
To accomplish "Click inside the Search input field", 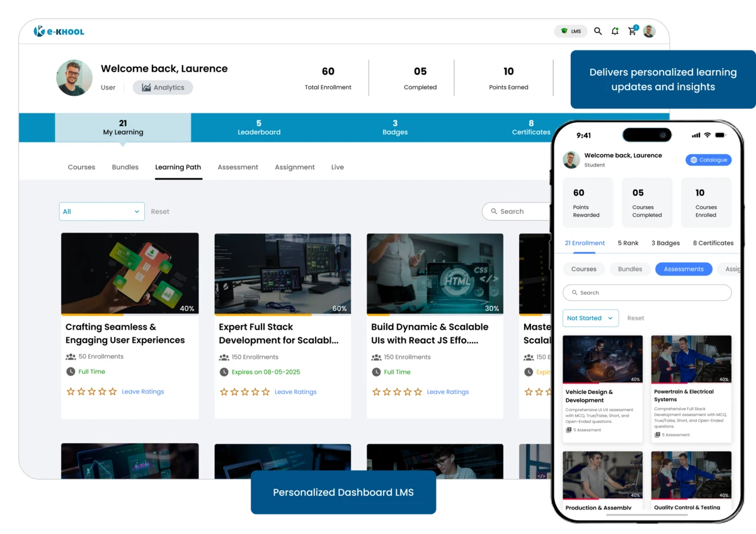I will tap(517, 211).
